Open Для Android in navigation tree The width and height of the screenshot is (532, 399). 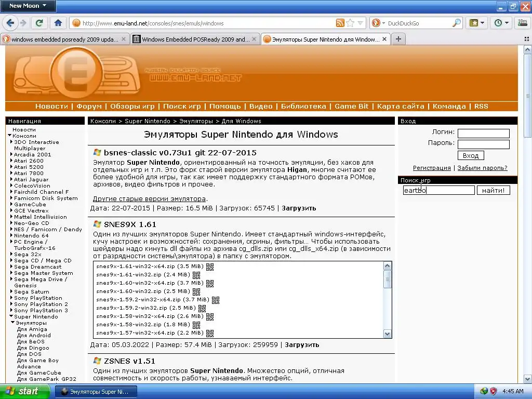coord(34,335)
